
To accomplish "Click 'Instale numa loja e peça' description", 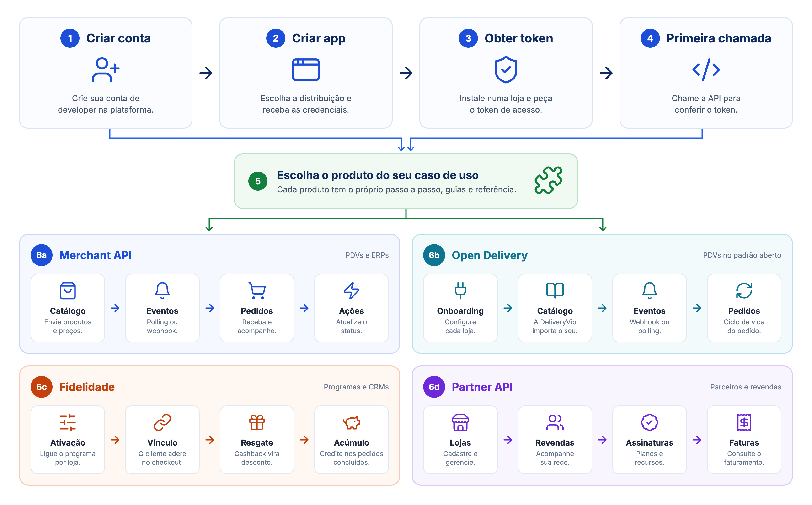I will coord(506,98).
